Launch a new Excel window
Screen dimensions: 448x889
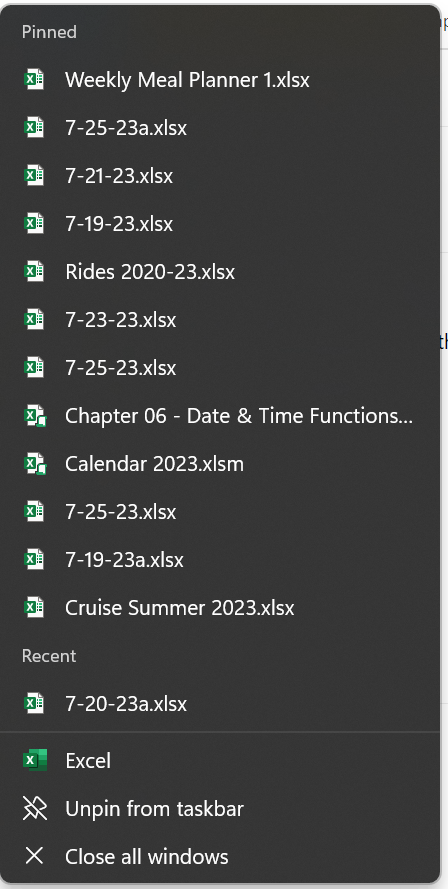coord(220,760)
